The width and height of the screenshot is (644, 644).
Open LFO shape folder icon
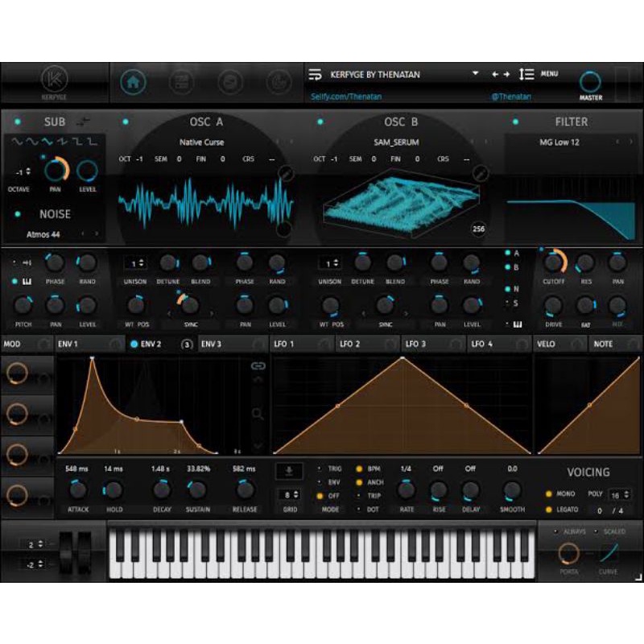[289, 471]
